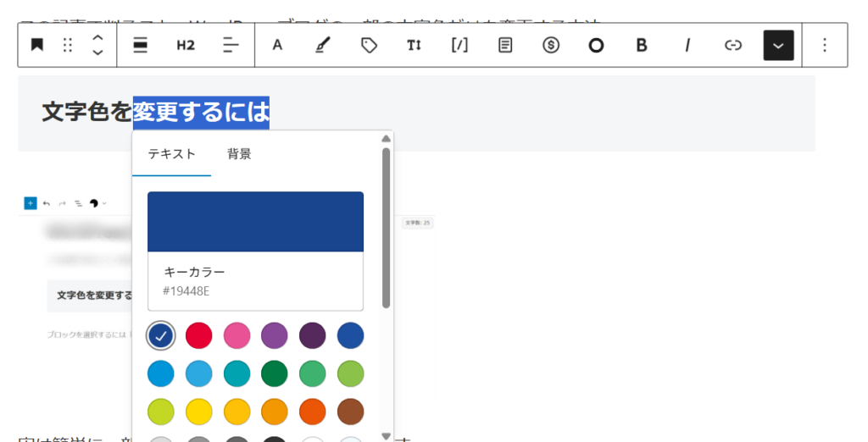Open the more formatting dropdown chevron

pyautogui.click(x=778, y=46)
